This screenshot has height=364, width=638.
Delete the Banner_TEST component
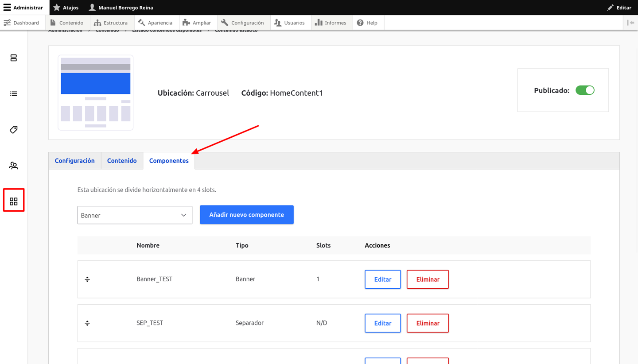pyautogui.click(x=428, y=279)
